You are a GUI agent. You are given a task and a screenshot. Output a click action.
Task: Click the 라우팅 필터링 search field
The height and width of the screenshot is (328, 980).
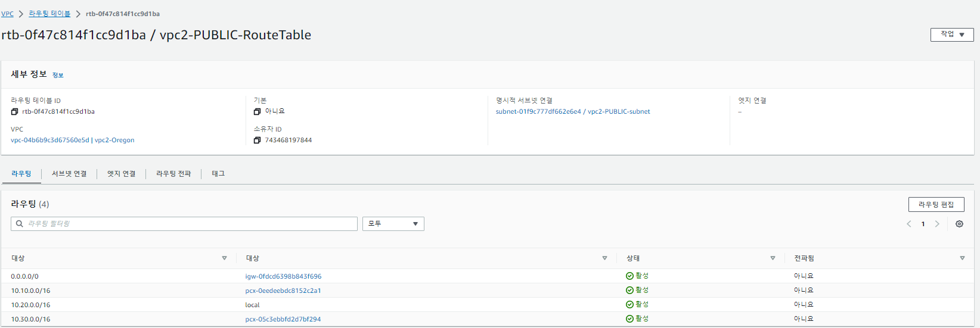[x=184, y=224]
